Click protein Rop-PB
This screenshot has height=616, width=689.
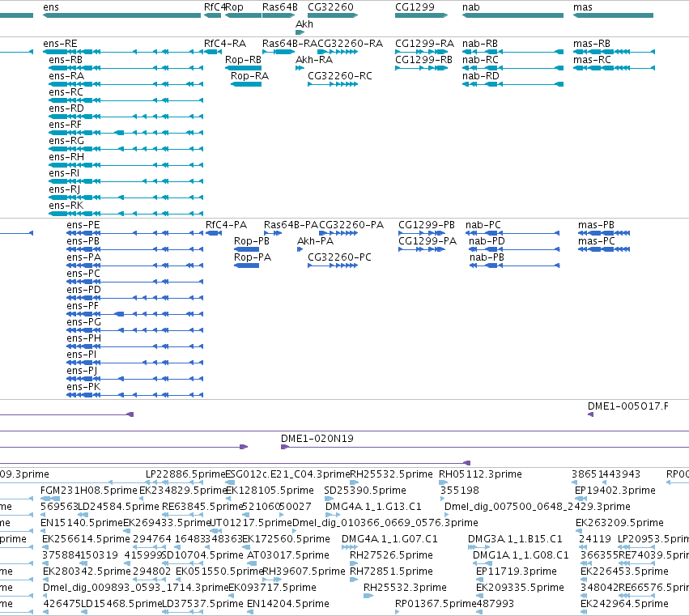[246, 249]
